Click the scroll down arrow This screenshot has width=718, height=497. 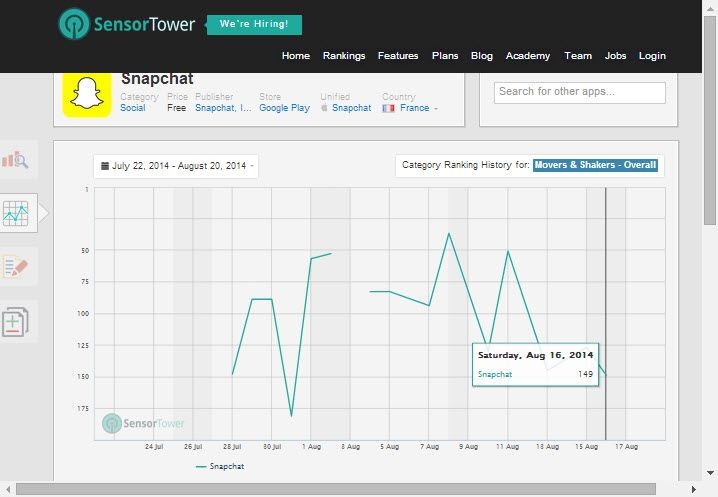click(710, 473)
